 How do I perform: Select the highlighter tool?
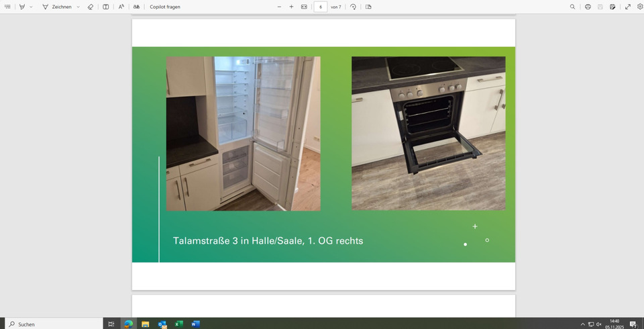22,7
